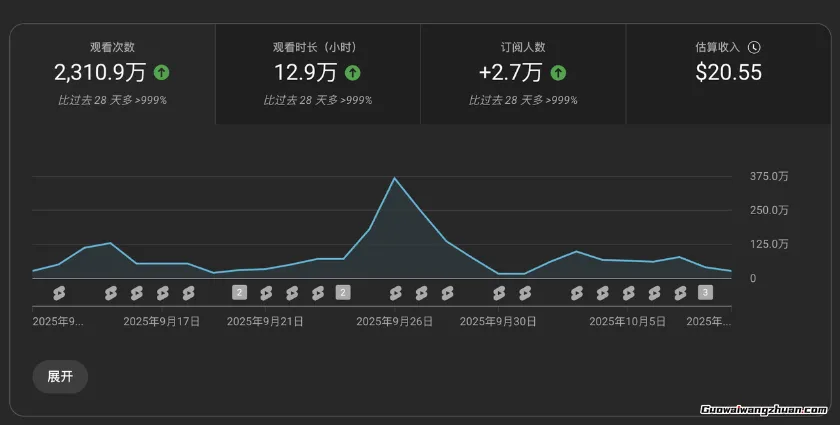Open the Shorts marker just before the first 2 badge
The image size is (840, 425).
(188, 293)
